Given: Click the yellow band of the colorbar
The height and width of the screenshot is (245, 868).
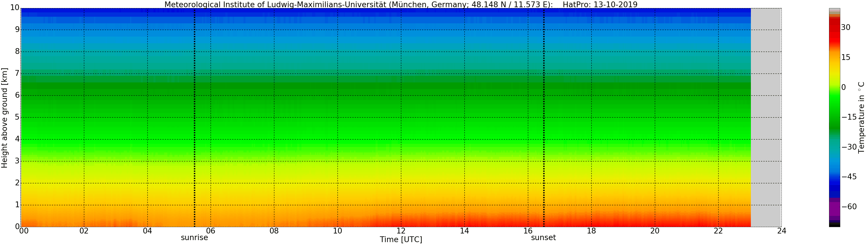Looking at the screenshot, I should pos(834,72).
